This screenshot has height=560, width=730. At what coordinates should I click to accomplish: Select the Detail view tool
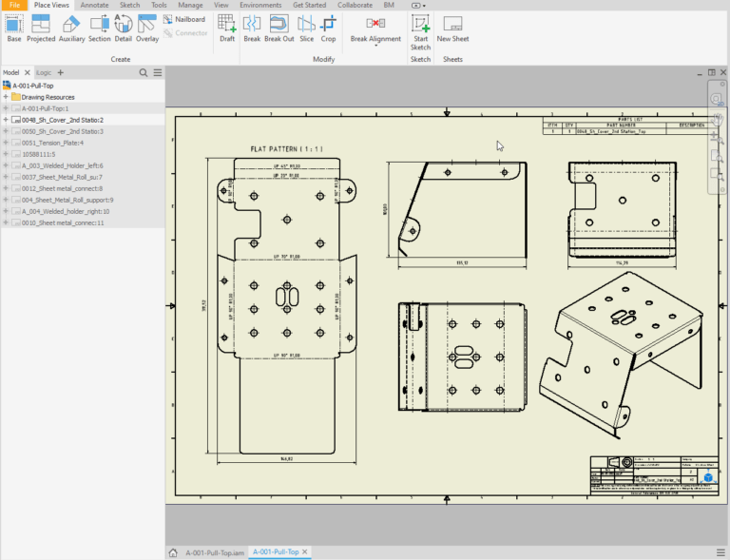(123, 29)
